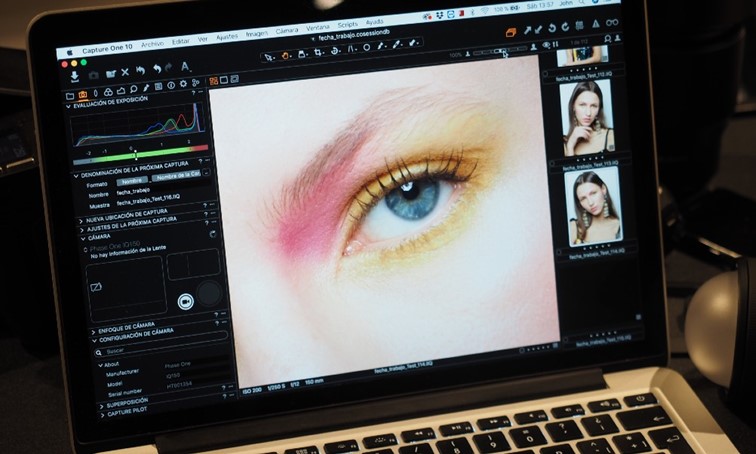This screenshot has height=454, width=756.
Task: Select the orange Pan hand tool
Action: 285,55
